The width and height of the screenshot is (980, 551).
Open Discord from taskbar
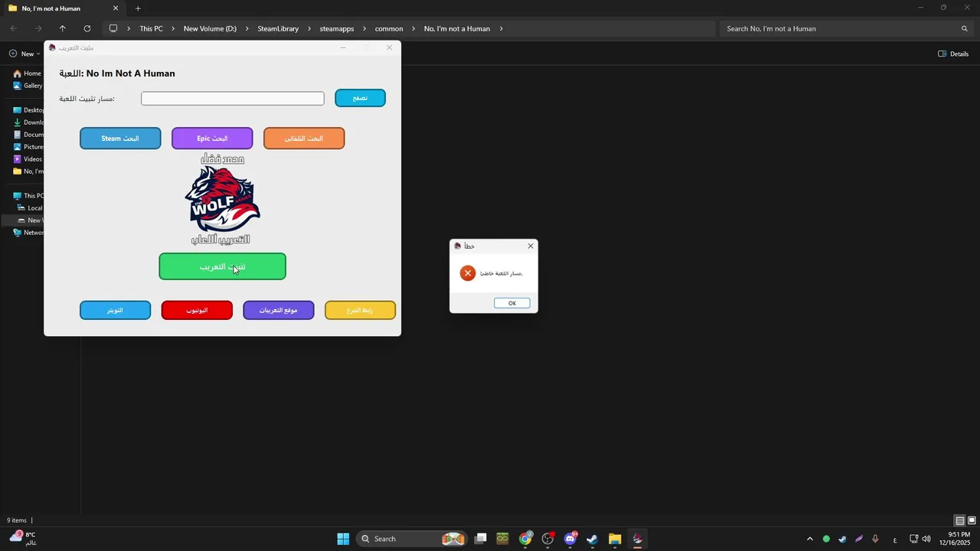pos(570,539)
